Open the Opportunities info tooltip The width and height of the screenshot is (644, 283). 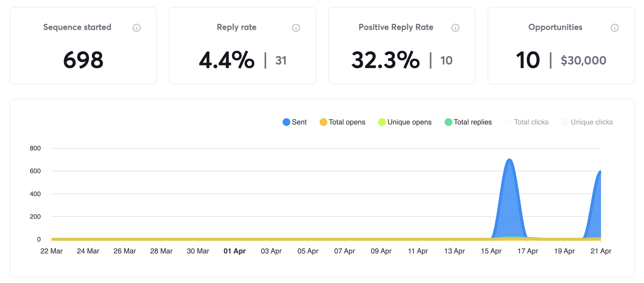(x=614, y=27)
